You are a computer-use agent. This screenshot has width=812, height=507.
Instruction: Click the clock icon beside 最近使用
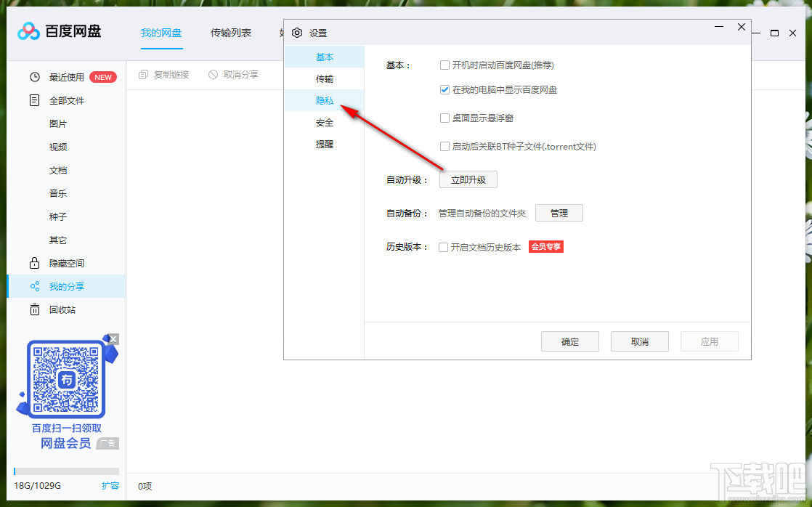tap(35, 77)
